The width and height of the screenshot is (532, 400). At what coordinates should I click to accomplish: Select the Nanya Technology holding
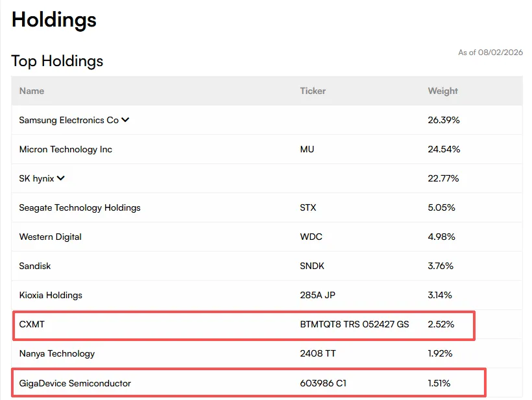(57, 353)
